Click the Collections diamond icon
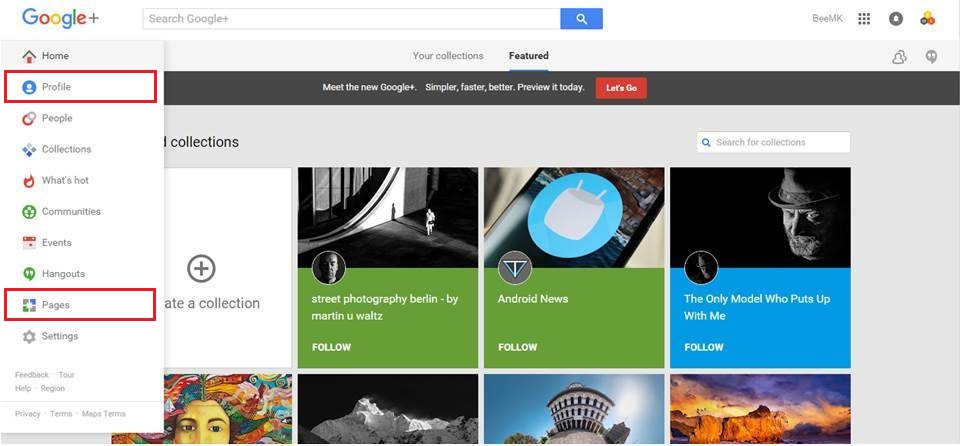This screenshot has width=960, height=446. pyautogui.click(x=29, y=149)
